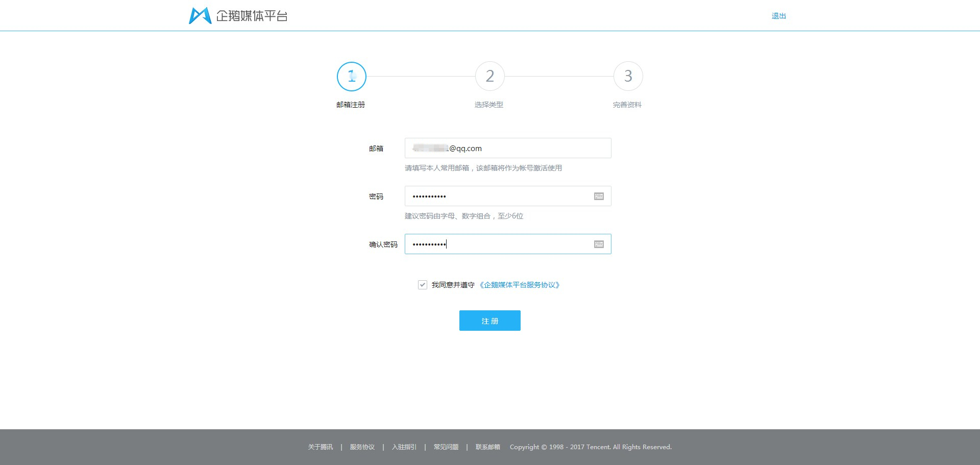Screen dimensions: 980x465
Task: Click 入驻指引 in the footer
Action: click(x=404, y=447)
